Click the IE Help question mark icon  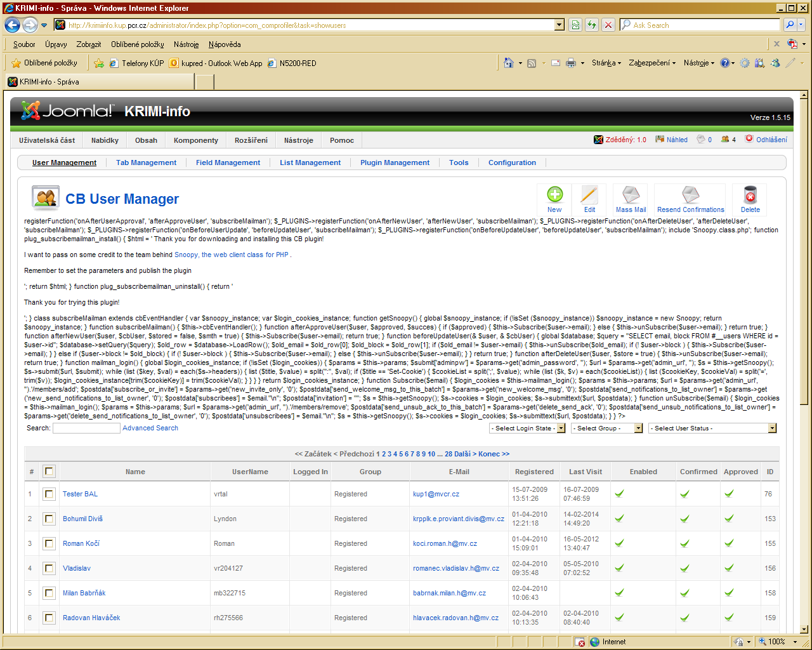coord(724,63)
